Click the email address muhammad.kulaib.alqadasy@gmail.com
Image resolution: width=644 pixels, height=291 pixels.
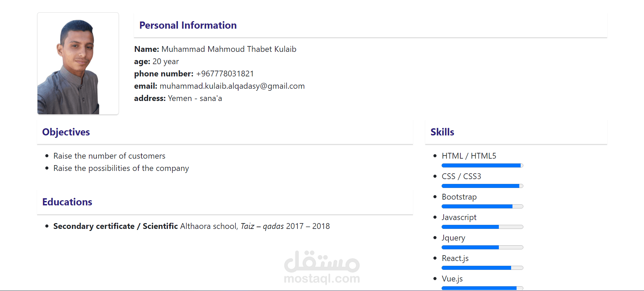[232, 86]
